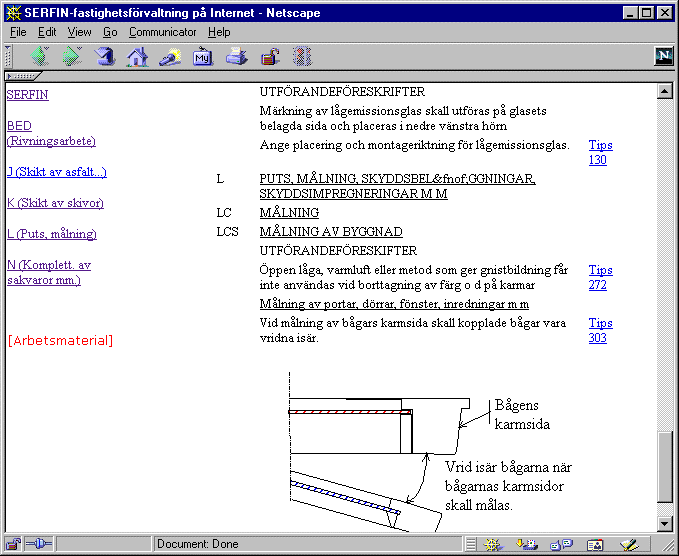Open the Communicator menu

163,32
